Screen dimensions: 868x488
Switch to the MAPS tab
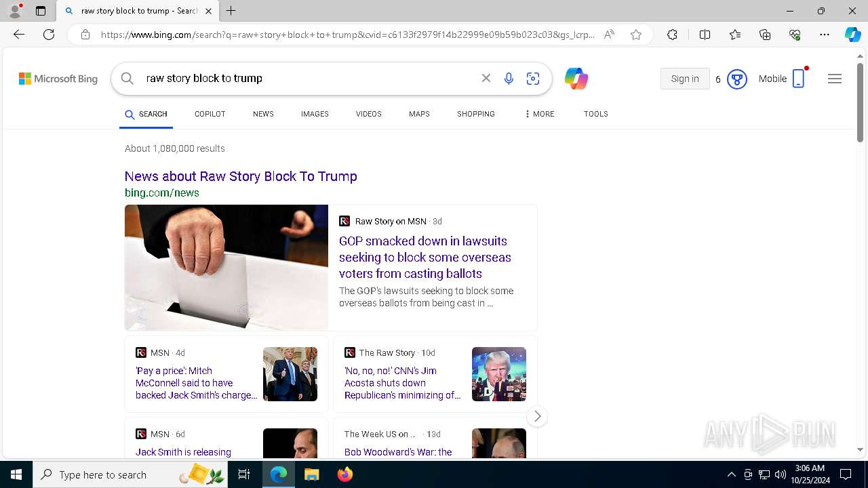pos(419,114)
